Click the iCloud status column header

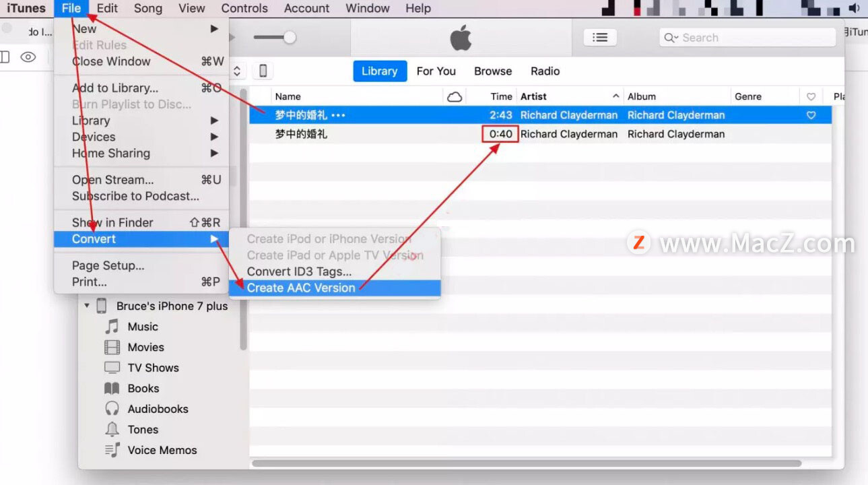tap(455, 96)
